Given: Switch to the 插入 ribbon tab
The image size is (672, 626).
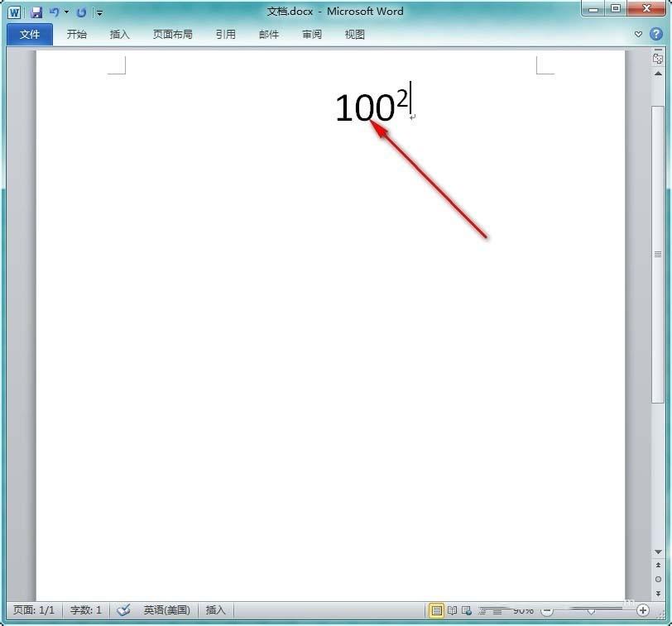Looking at the screenshot, I should 120,34.
